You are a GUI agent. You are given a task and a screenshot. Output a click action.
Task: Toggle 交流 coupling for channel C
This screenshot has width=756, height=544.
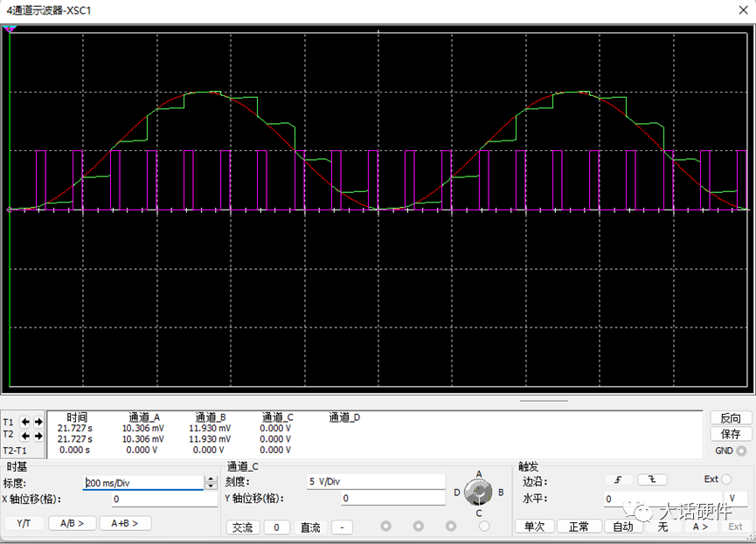(243, 527)
